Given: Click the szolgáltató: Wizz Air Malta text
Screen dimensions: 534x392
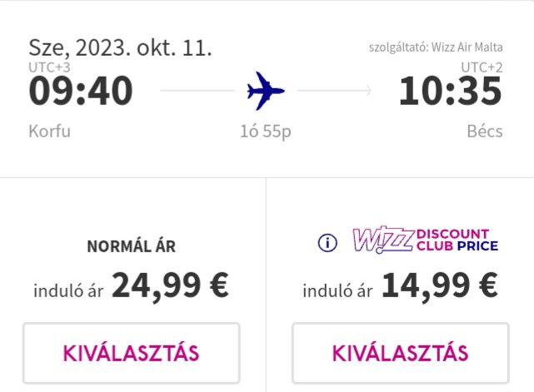Looking at the screenshot, I should tap(436, 47).
